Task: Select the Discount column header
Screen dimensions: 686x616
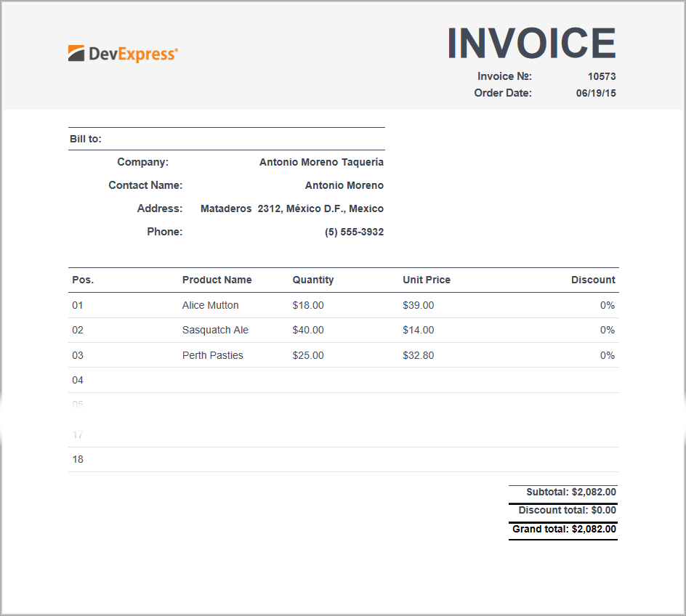Action: pos(593,280)
